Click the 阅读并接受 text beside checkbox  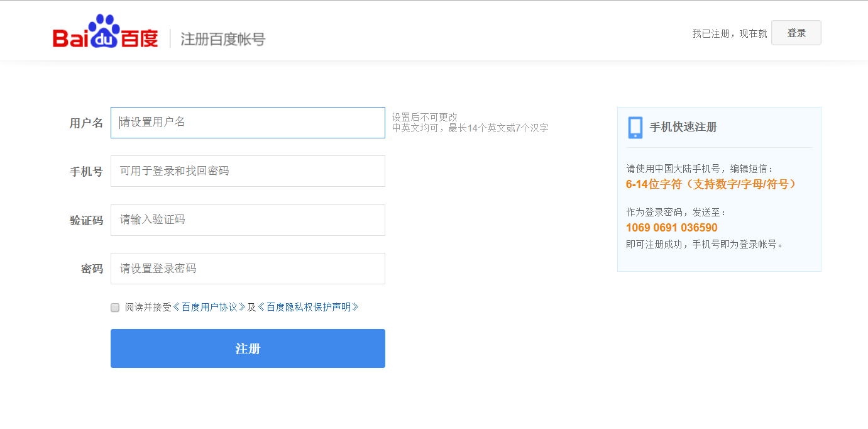(148, 307)
